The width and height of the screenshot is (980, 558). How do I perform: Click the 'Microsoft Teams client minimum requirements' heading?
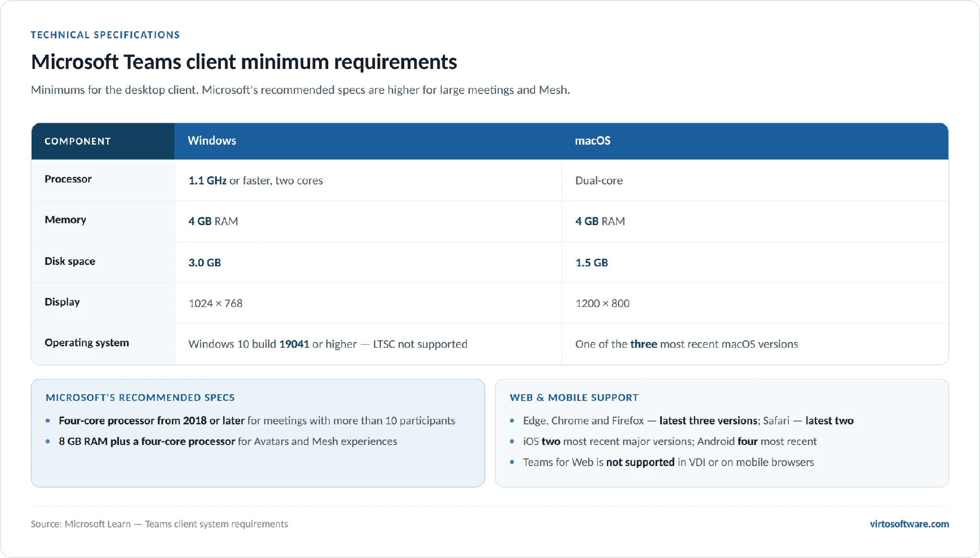coord(244,62)
